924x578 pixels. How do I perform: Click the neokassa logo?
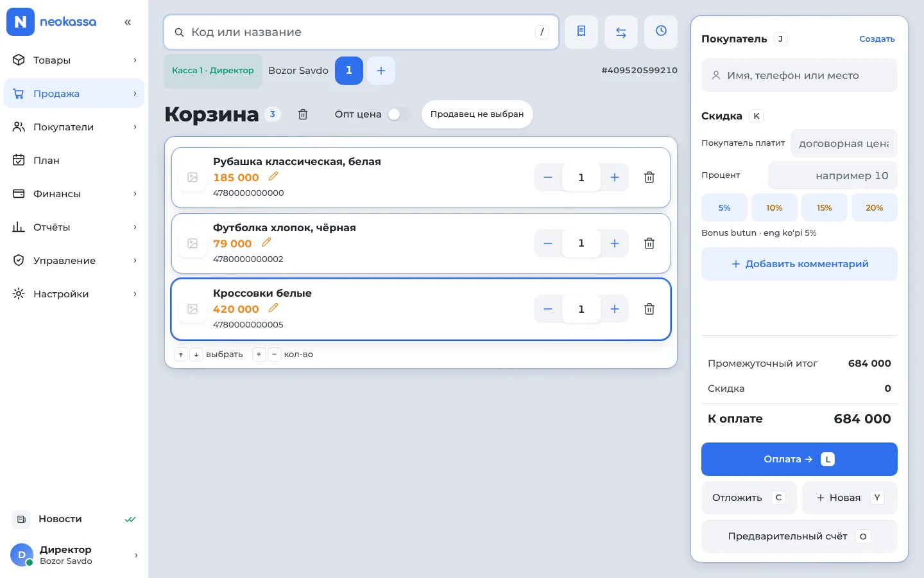[52, 22]
